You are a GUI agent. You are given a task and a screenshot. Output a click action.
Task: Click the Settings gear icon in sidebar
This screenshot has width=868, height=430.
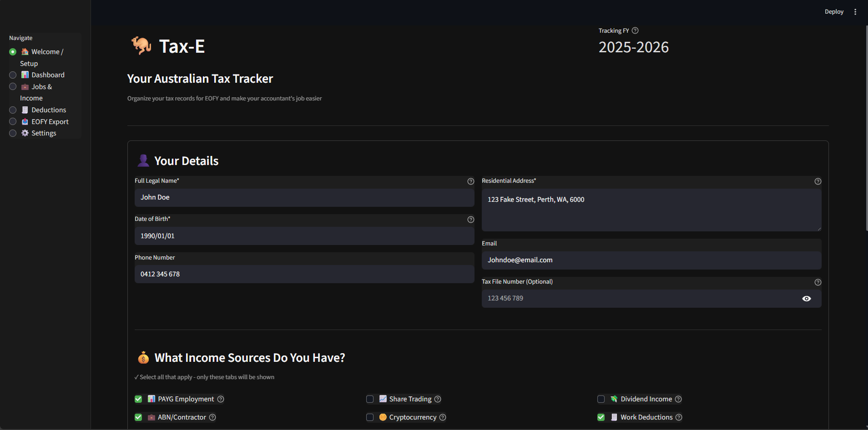24,133
